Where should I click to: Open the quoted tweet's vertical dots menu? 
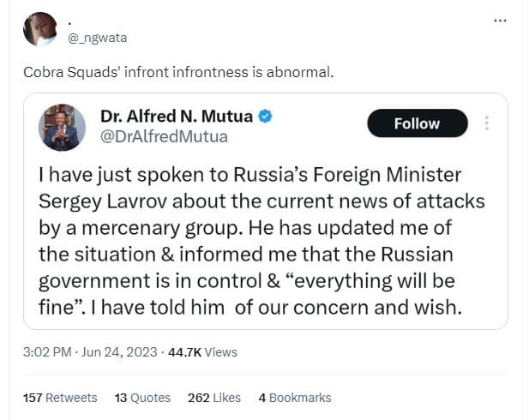[487, 123]
